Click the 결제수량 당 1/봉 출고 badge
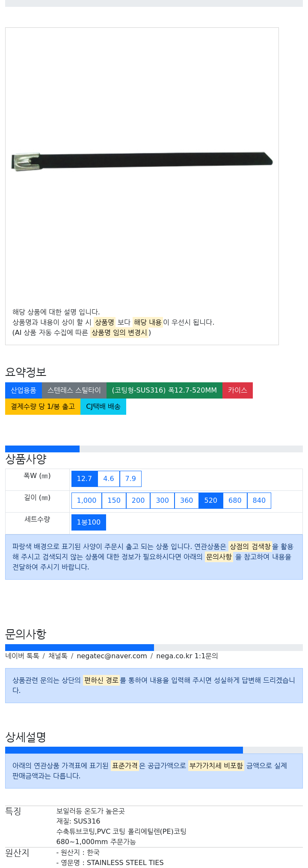 tap(43, 407)
